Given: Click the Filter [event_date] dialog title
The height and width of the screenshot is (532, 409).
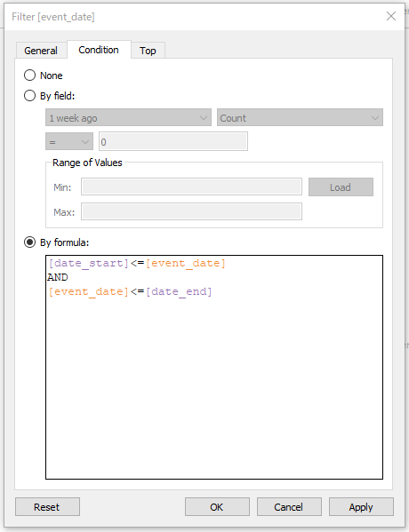Looking at the screenshot, I should click(53, 17).
